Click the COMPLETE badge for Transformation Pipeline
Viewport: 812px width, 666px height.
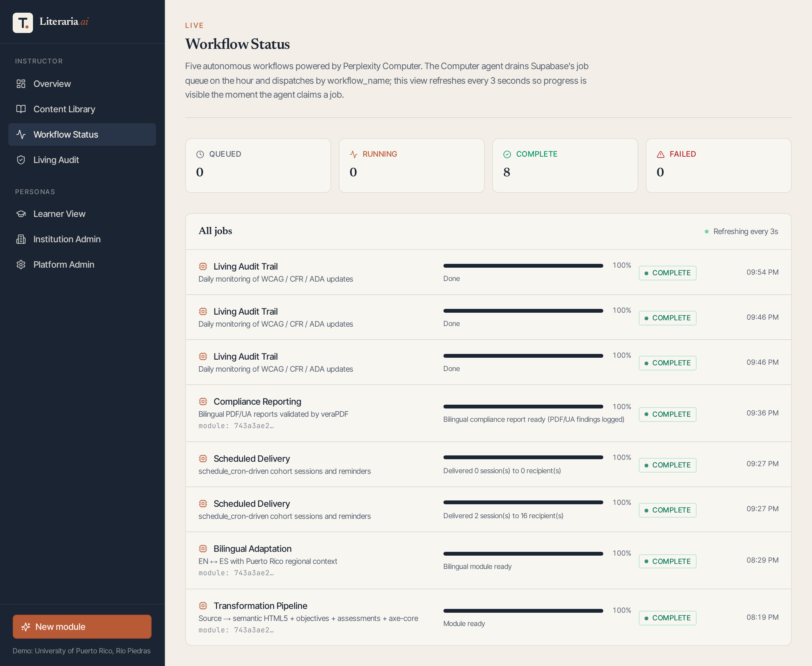pyautogui.click(x=667, y=618)
